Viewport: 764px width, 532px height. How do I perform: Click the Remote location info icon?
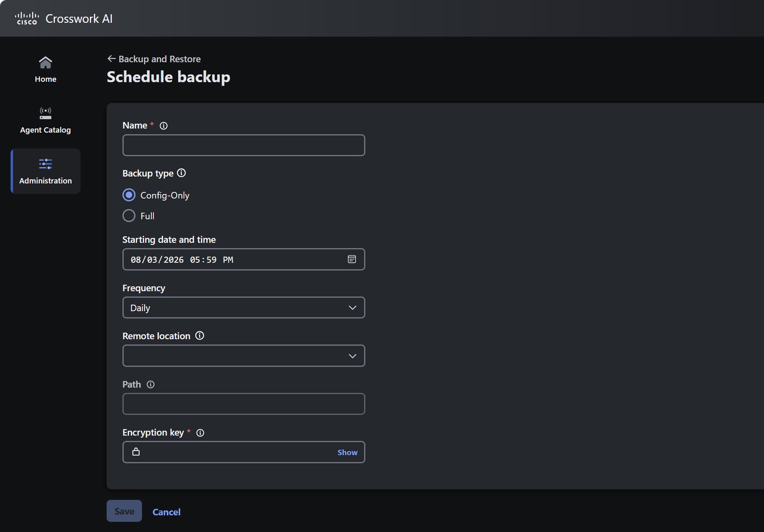click(x=200, y=336)
